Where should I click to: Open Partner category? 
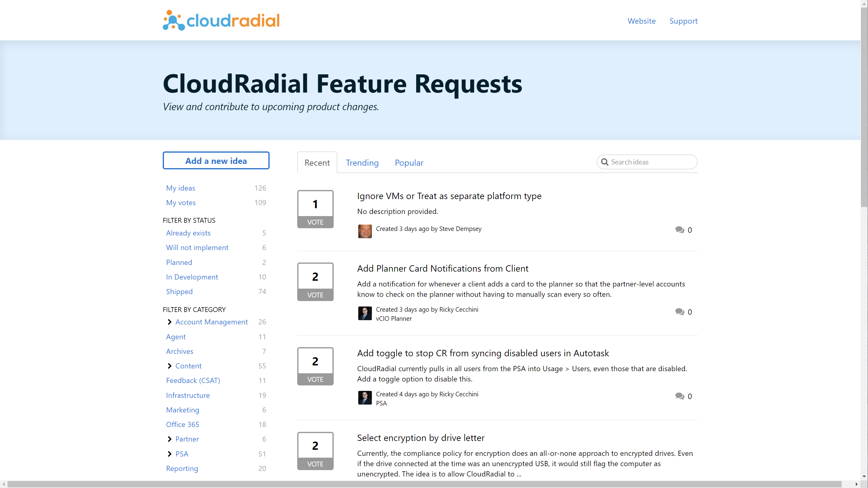pyautogui.click(x=187, y=439)
